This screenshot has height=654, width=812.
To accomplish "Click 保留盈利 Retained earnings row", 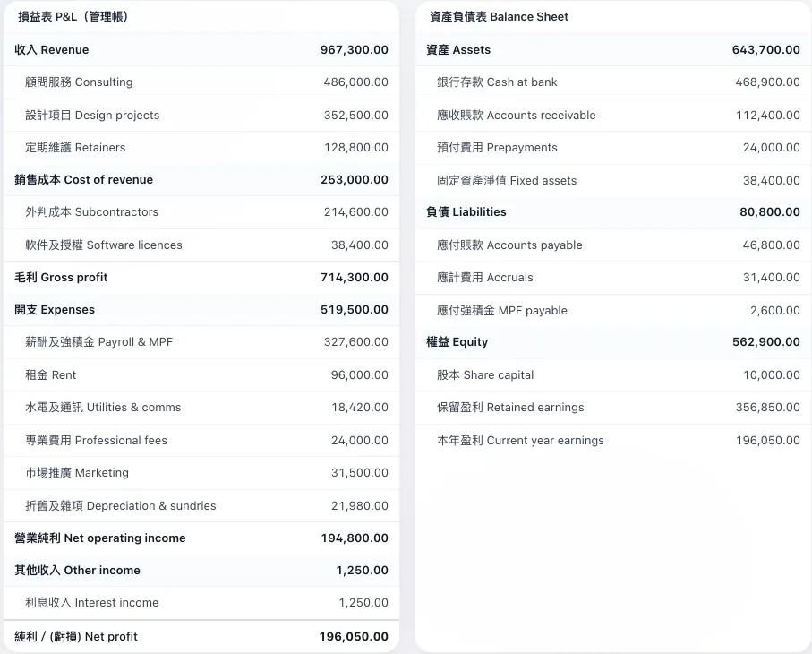I will pos(613,408).
